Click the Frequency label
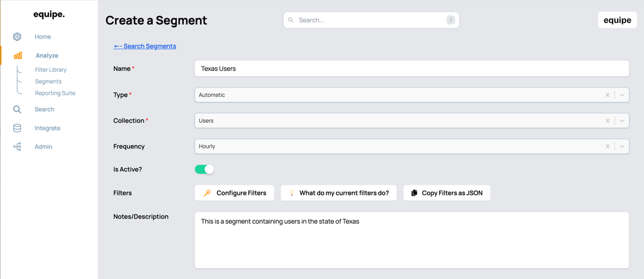 click(129, 146)
